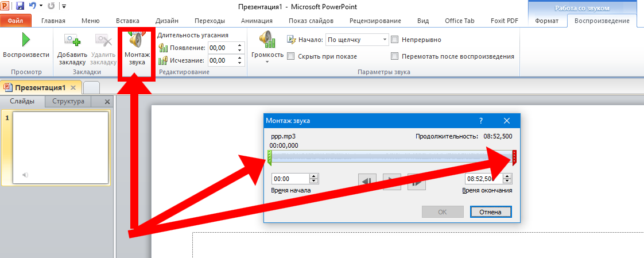The width and height of the screenshot is (644, 258).
Task: Click the Redo icon in quick access toolbar
Action: pos(51,6)
